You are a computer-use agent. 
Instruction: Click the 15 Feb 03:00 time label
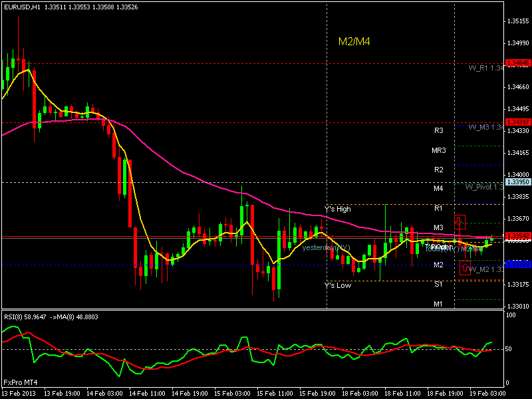pos(232,394)
